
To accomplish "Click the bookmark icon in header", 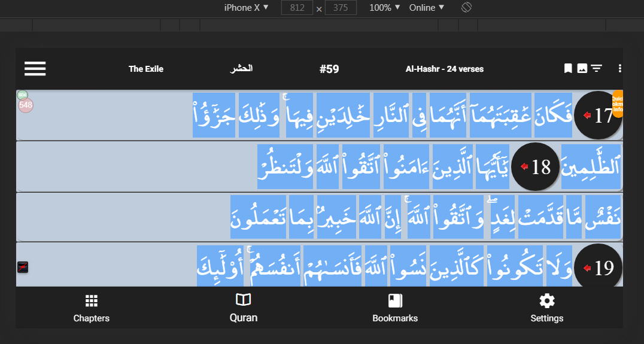I will [568, 69].
